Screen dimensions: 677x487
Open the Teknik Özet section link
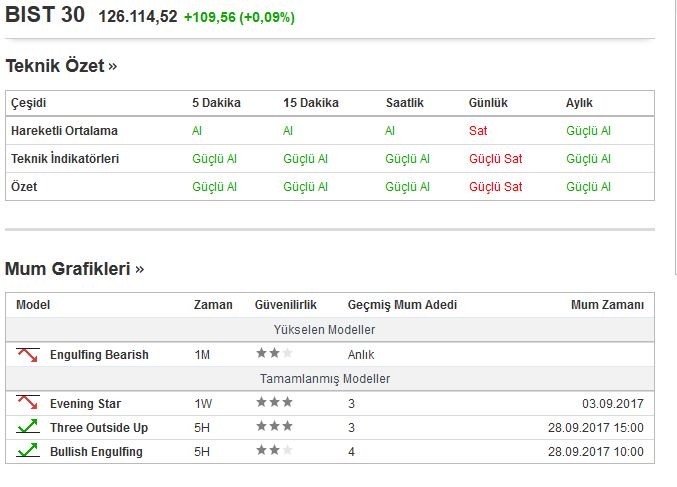tap(61, 66)
